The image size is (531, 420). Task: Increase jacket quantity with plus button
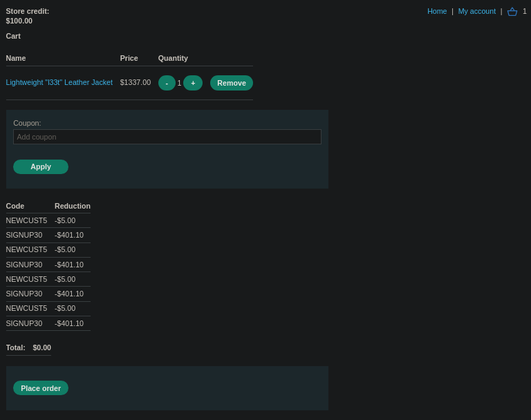click(x=193, y=83)
